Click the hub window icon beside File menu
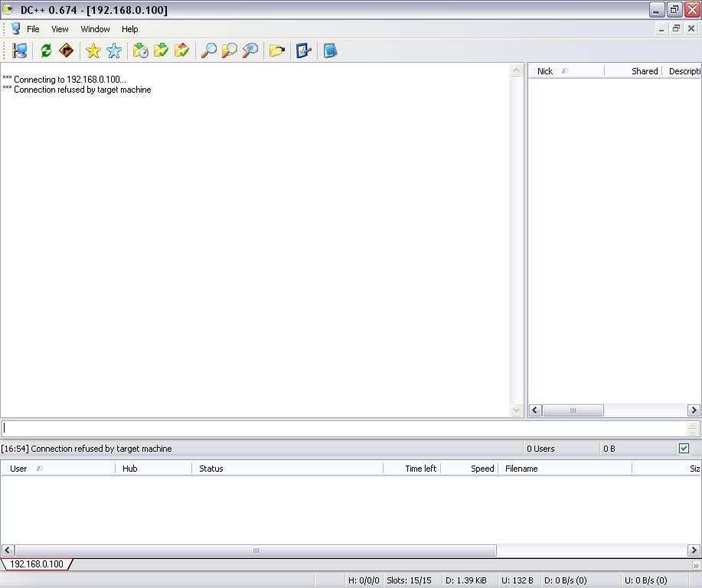This screenshot has width=702, height=588. pos(15,28)
